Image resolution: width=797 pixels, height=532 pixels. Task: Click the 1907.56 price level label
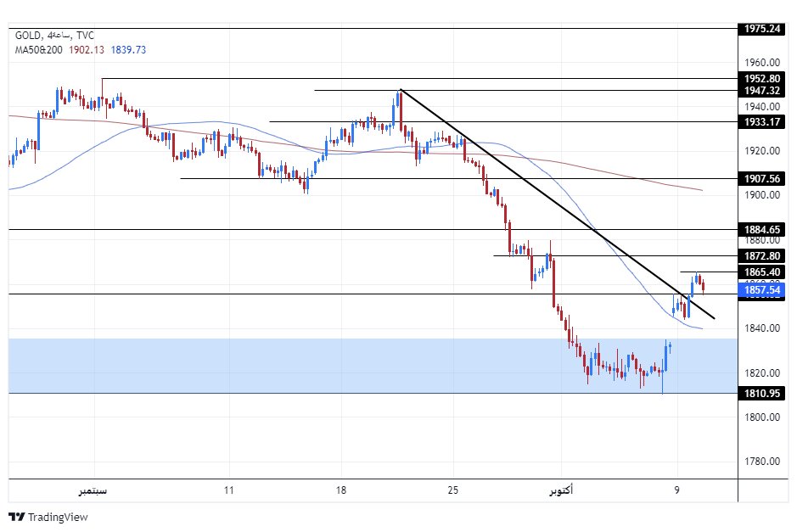point(761,179)
